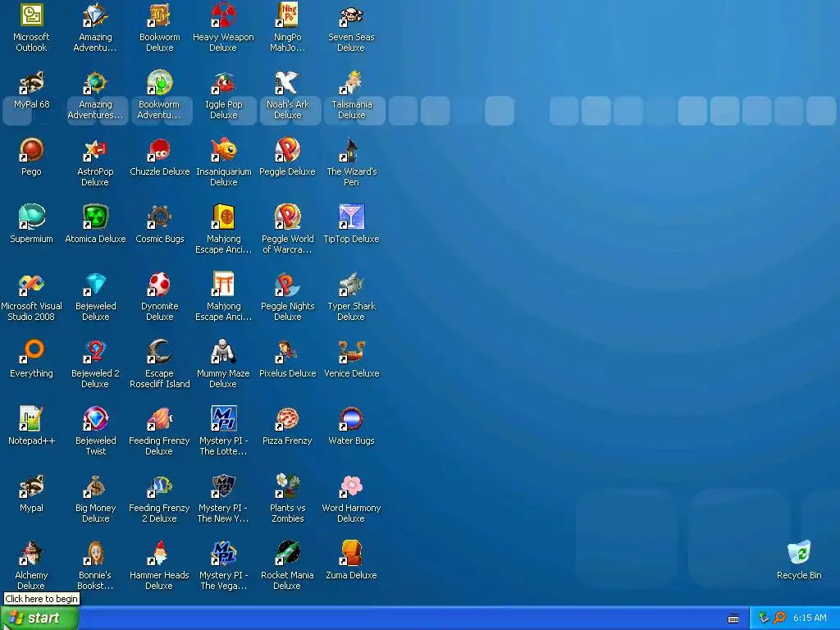Viewport: 840px width, 630px height.
Task: Select the Seven Seas Deluxe pirate icon
Action: pyautogui.click(x=351, y=15)
